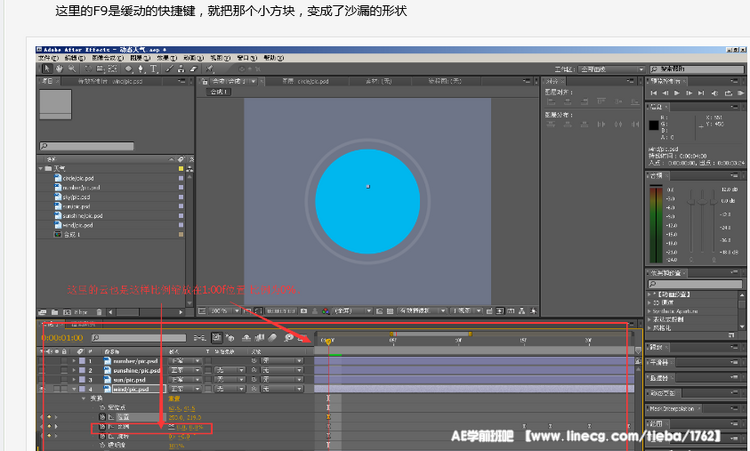Toggle anchor point stopwatch in wind layer
750x451 pixels.
(x=102, y=407)
